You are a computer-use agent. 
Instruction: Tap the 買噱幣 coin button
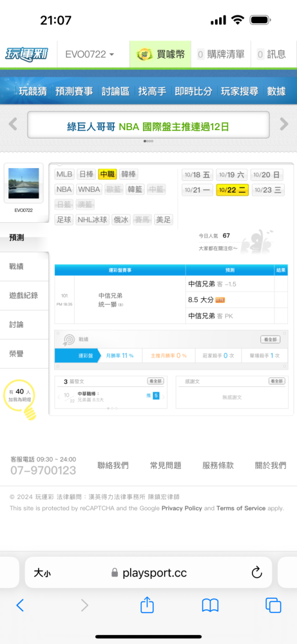(160, 54)
